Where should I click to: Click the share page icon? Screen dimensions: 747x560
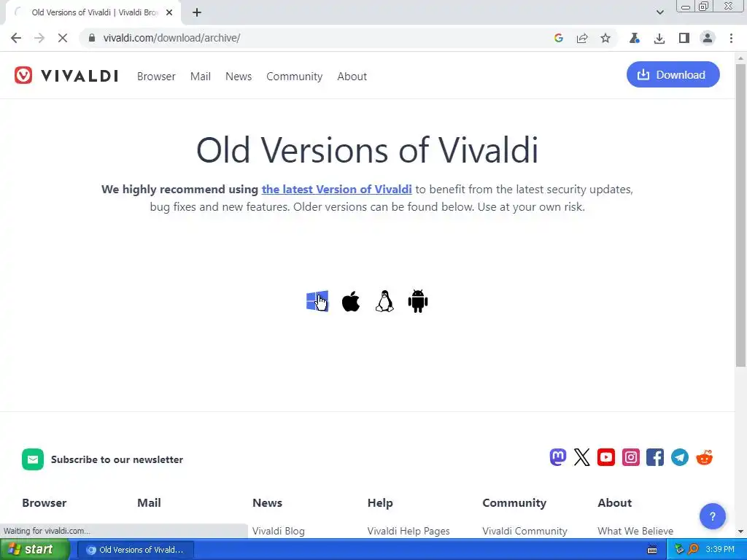(x=582, y=38)
